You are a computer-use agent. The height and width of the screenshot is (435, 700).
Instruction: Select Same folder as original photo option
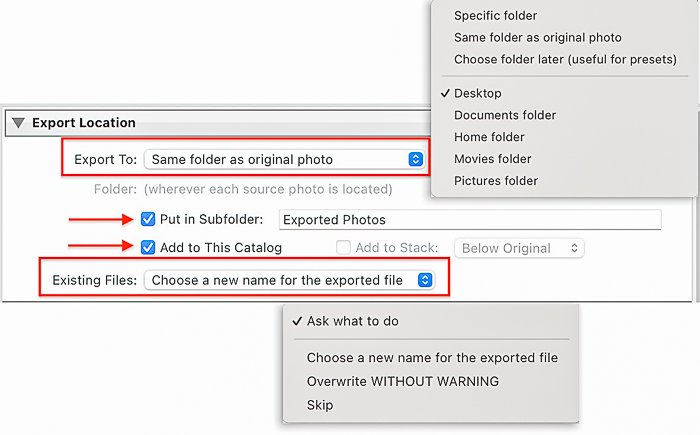[x=537, y=38]
